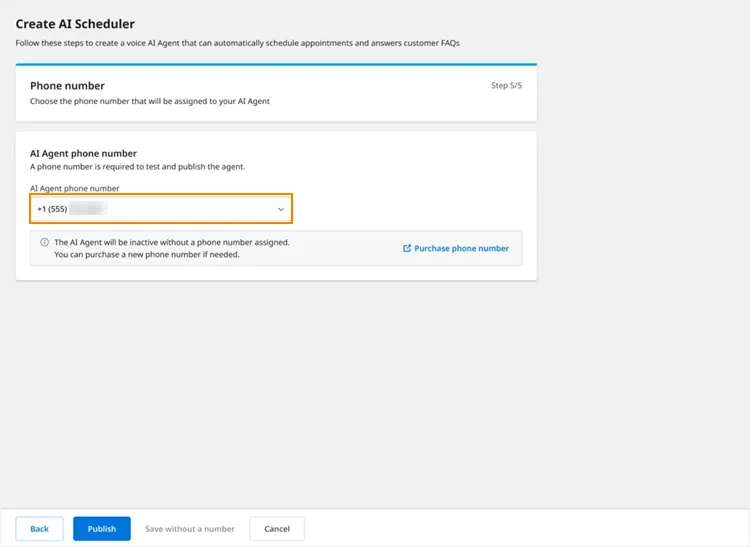Click the blue progress bar above Phone number card
Viewport: 750px width, 547px height.
pyautogui.click(x=276, y=64)
